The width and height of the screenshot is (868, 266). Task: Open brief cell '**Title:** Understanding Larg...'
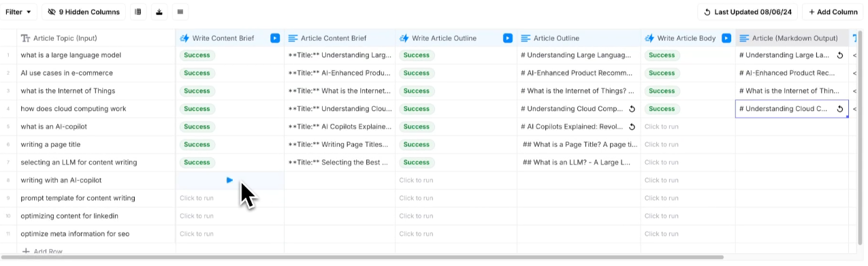(x=340, y=55)
